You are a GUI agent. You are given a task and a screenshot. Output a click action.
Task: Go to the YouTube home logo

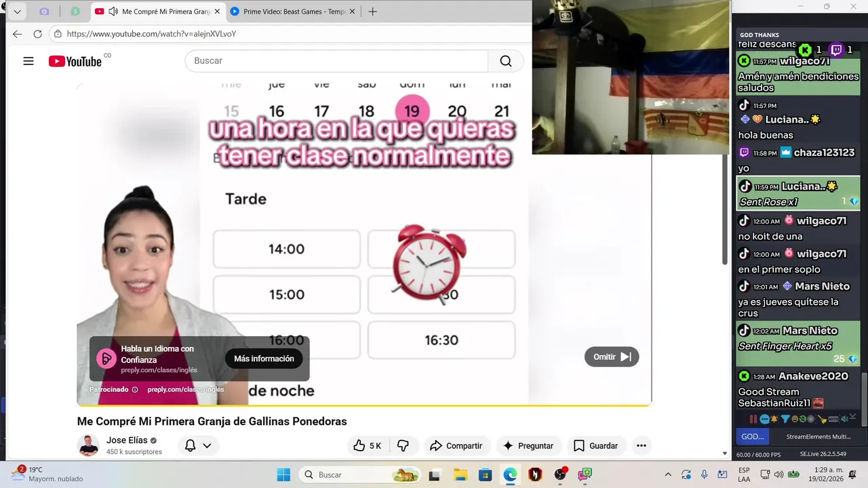click(x=75, y=61)
